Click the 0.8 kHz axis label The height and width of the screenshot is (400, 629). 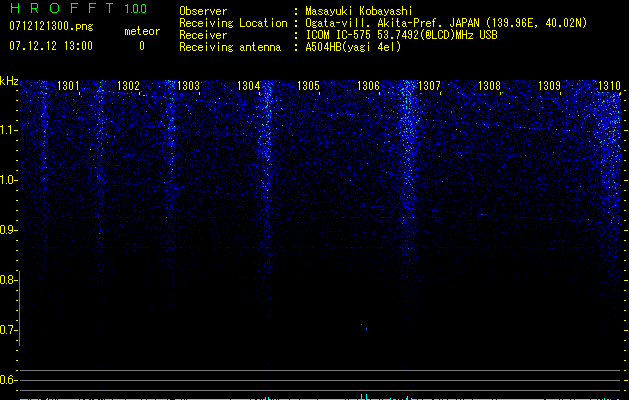pyautogui.click(x=8, y=280)
